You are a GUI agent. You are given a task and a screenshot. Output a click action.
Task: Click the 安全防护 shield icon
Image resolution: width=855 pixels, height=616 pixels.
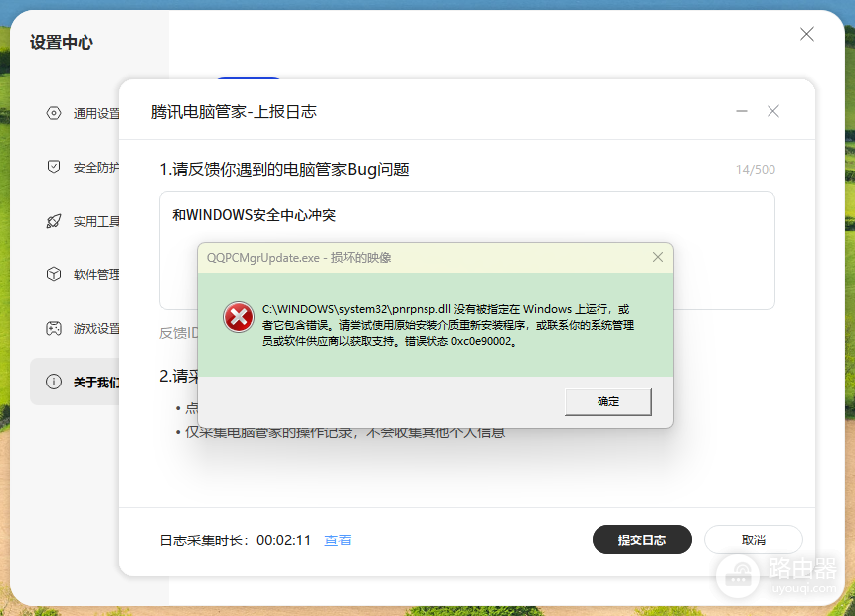[54, 167]
